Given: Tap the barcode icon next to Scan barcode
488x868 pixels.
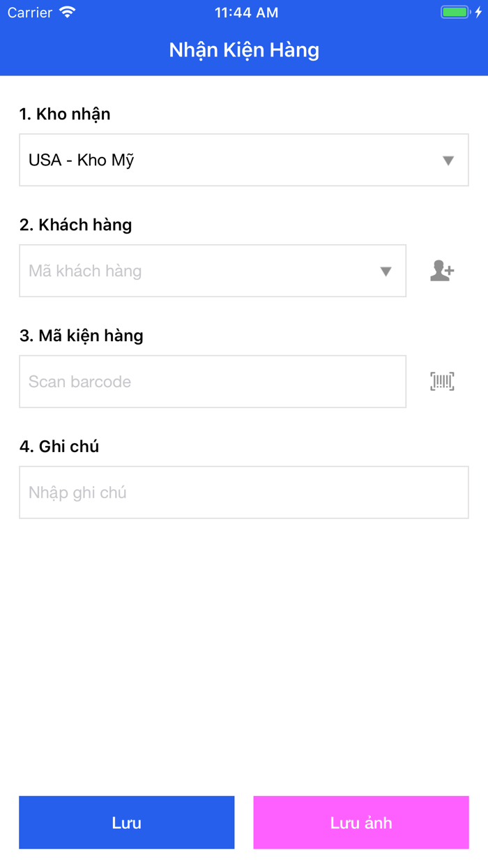Looking at the screenshot, I should pyautogui.click(x=443, y=381).
